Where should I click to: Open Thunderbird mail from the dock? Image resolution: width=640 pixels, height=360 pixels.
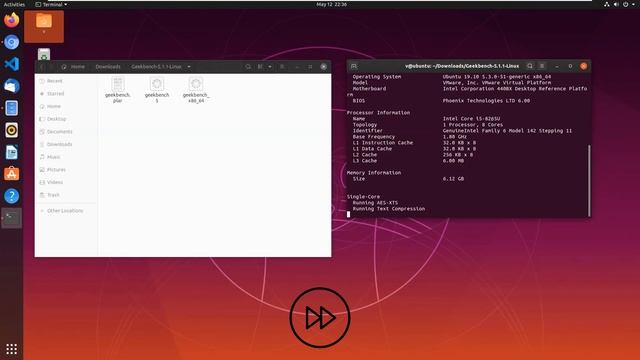11,86
